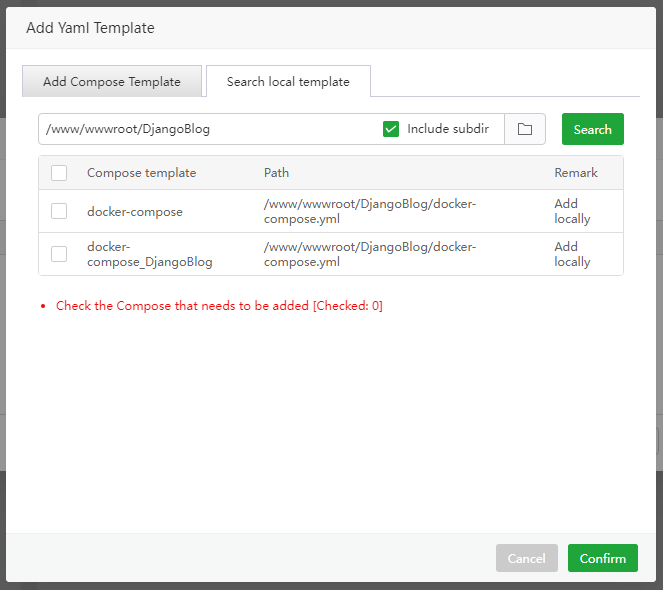The image size is (663, 590).
Task: Check the select-all checkbox in table header
Action: (59, 173)
